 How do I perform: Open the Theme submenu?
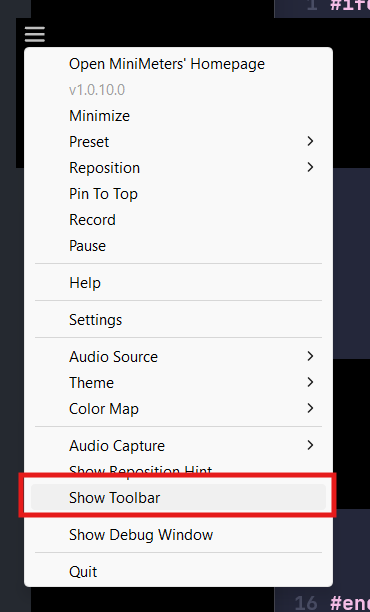178,382
